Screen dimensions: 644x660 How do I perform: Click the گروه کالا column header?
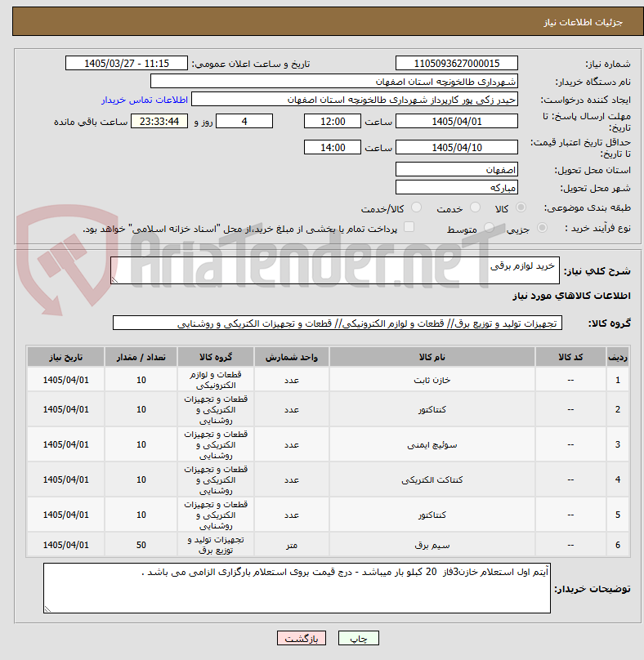216,357
